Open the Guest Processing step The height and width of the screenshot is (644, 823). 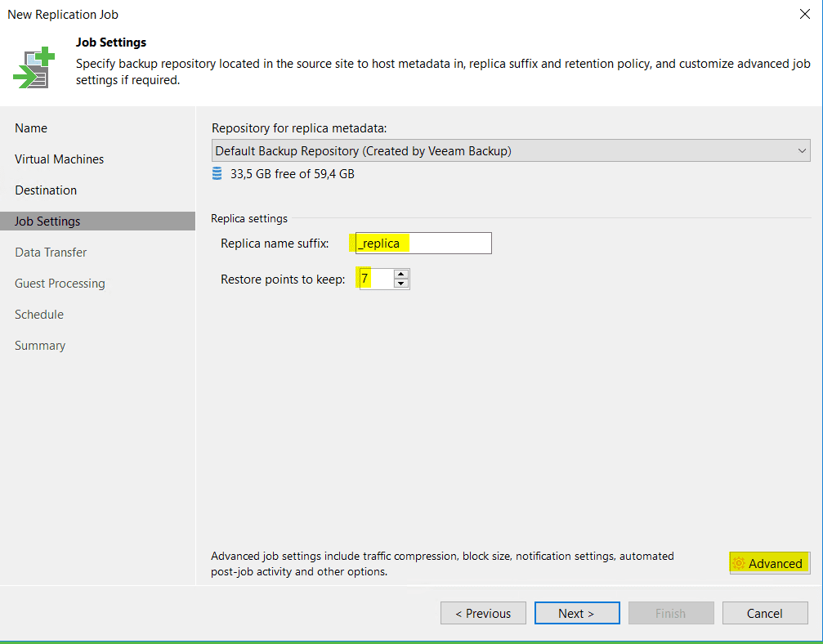[x=60, y=283]
